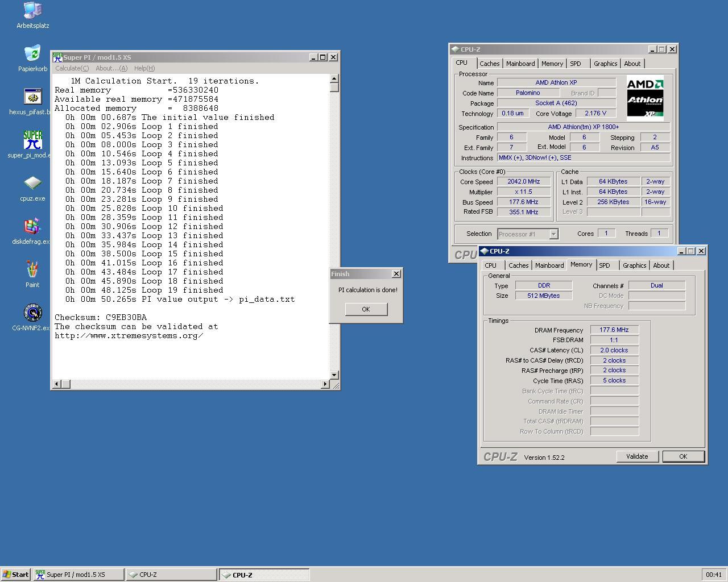The height and width of the screenshot is (582, 728).
Task: Click the Channels # value Dual
Action: pos(657,285)
